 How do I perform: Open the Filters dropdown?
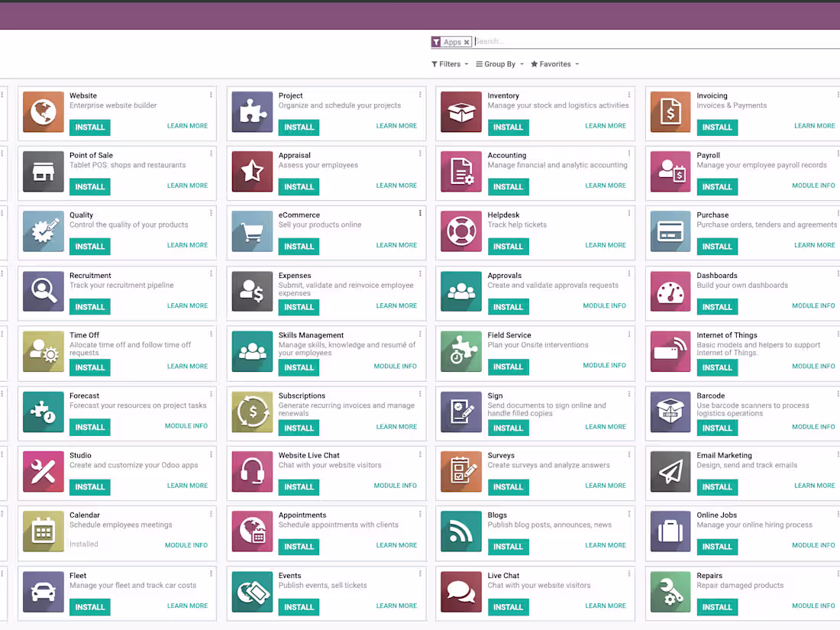point(449,64)
